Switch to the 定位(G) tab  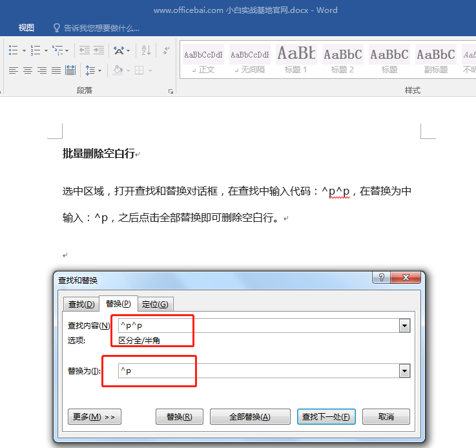pyautogui.click(x=155, y=304)
